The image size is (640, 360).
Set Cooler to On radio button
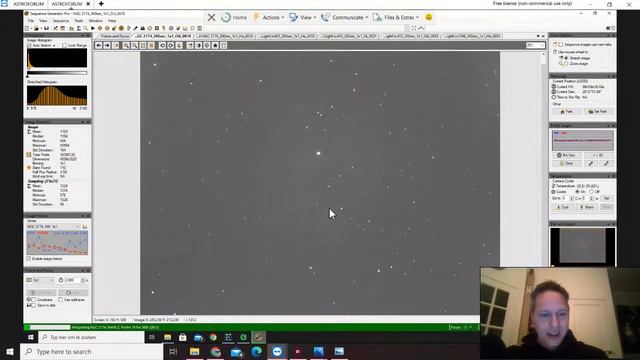click(577, 191)
